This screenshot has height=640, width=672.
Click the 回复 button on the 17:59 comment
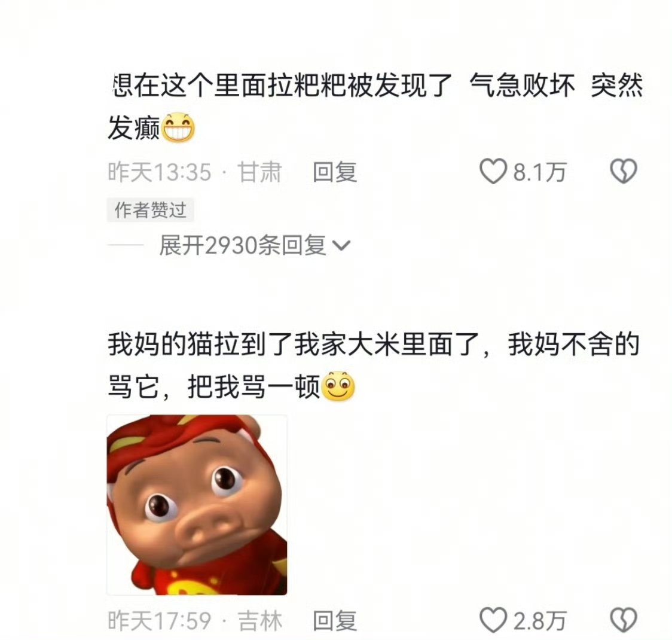(335, 620)
